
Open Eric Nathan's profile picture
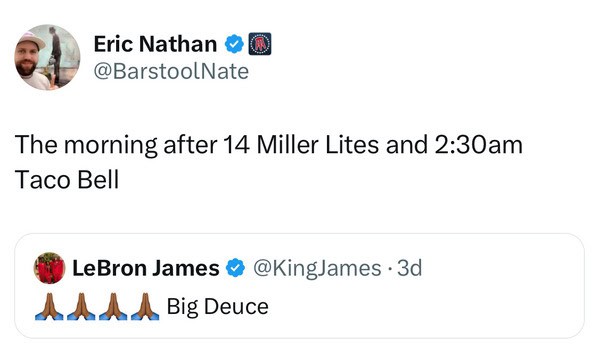tap(47, 57)
